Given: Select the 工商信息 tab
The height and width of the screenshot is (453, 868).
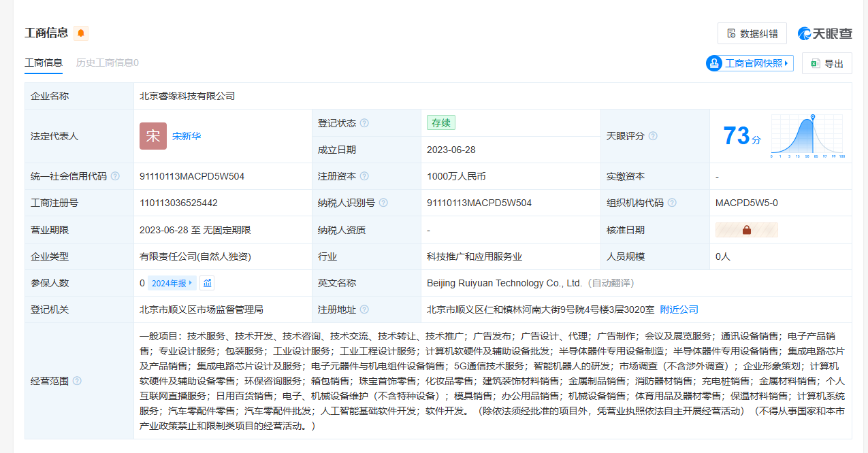Looking at the screenshot, I should click(x=44, y=63).
